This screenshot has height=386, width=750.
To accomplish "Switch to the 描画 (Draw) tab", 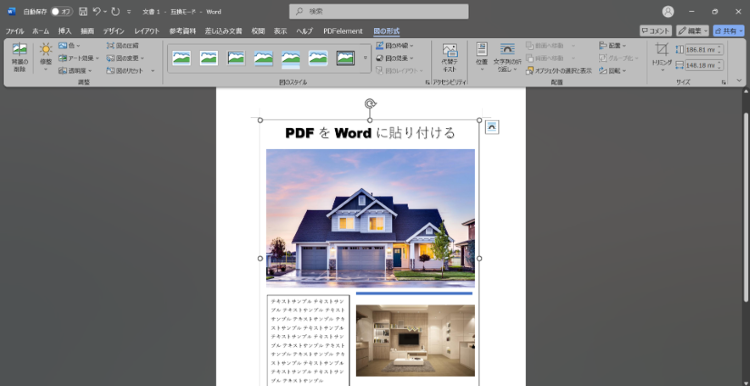I will pos(87,31).
